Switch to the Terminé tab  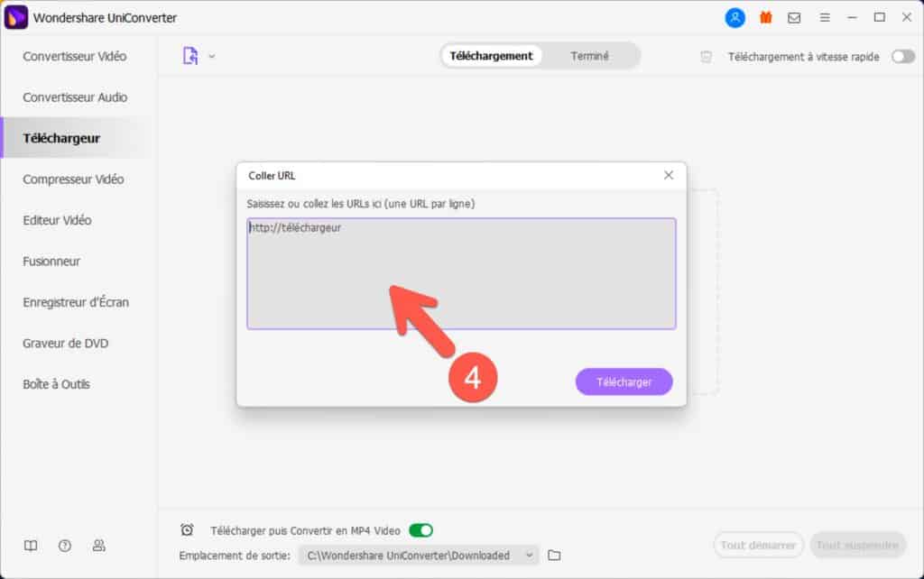tap(589, 56)
